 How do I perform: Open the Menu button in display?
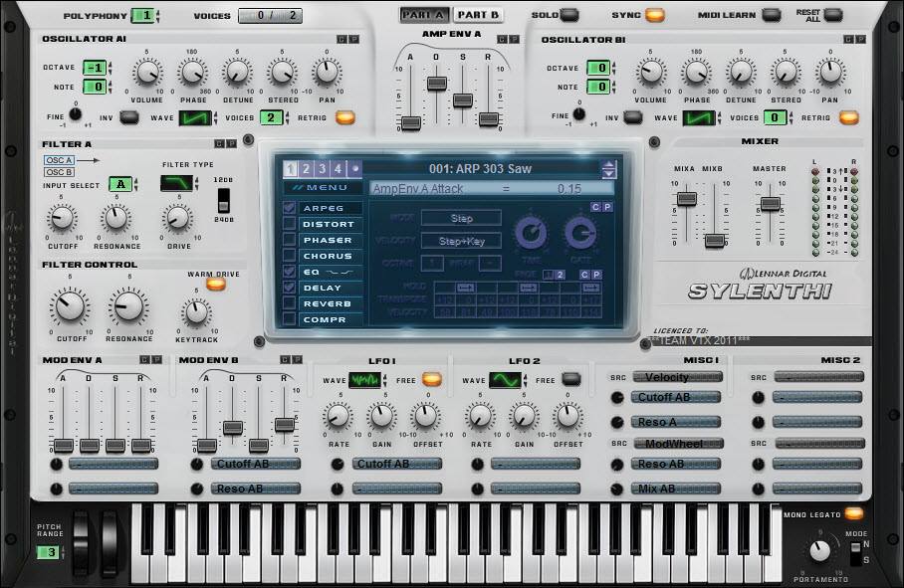pos(323,187)
